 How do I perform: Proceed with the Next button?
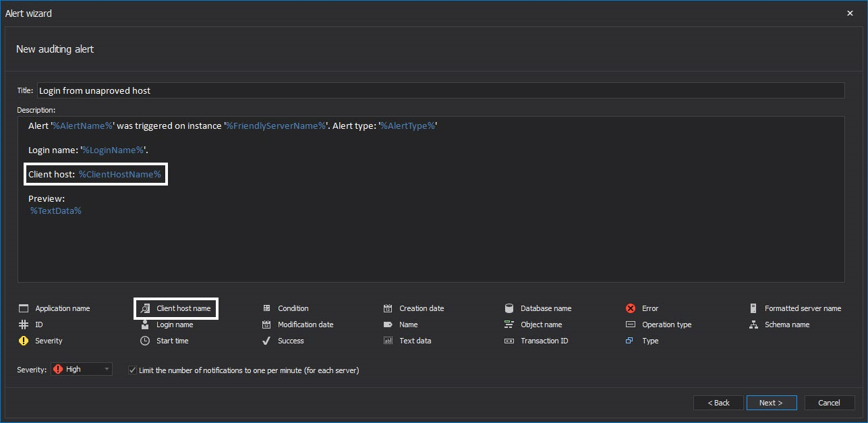(772, 403)
